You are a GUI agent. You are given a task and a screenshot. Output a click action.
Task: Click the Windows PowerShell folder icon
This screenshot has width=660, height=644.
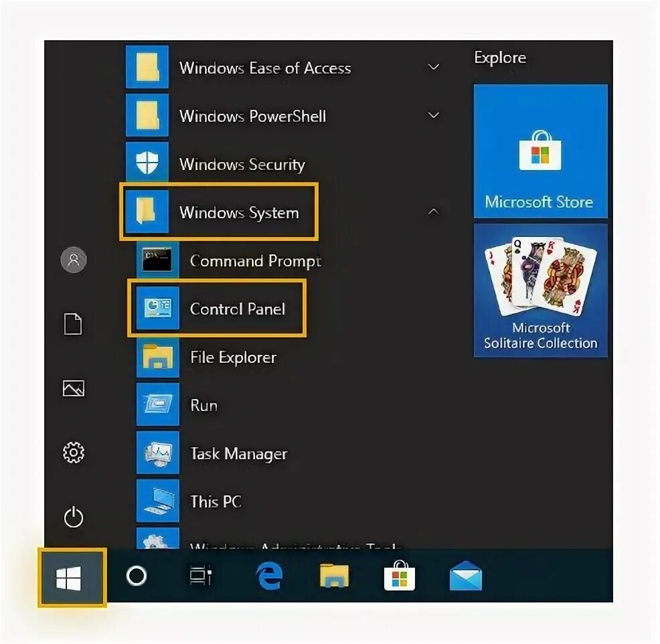coord(147,115)
